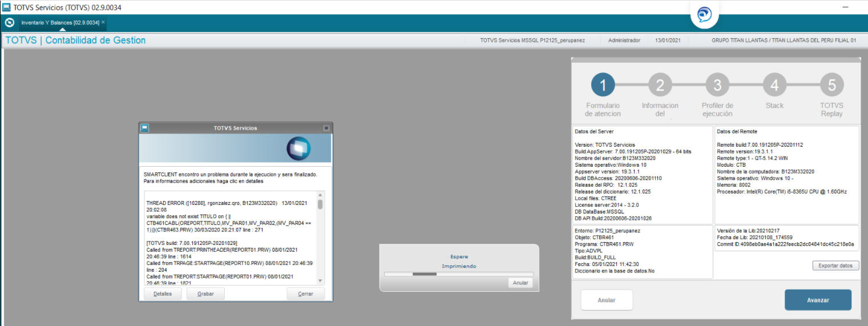868x326 pixels.
Task: Switch to Inventario Y Balances tab
Action: click(x=60, y=23)
